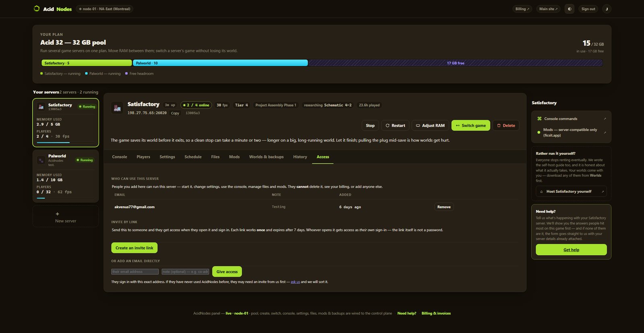Viewport: 644px width, 333px height.
Task: Click the node-01 NA-East (Montreal) badge
Action: (x=105, y=9)
